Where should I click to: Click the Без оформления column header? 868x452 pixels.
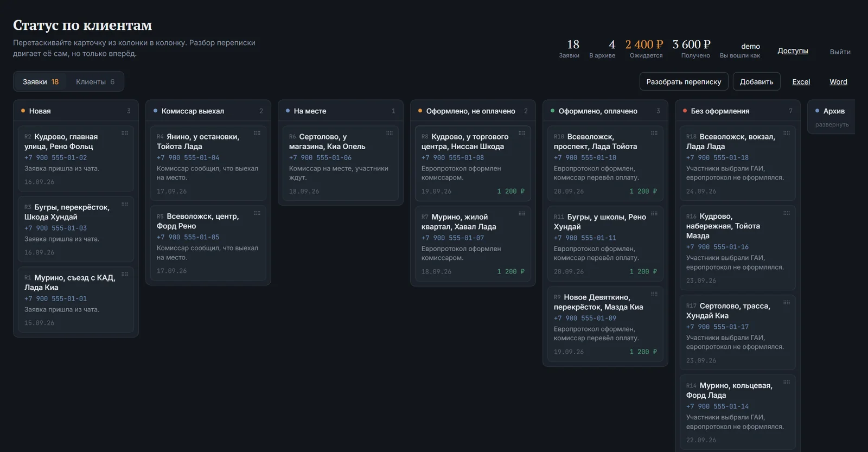tap(737, 111)
